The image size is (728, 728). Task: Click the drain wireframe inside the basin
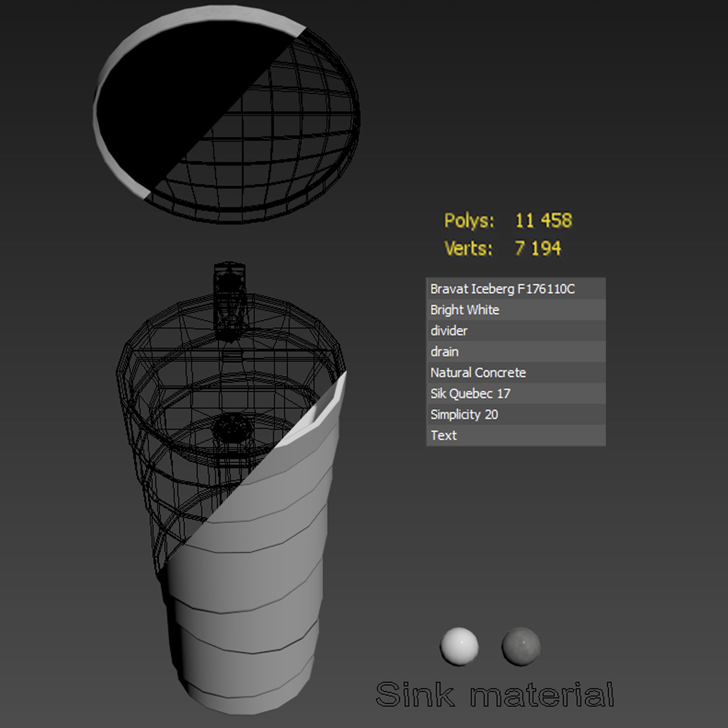click(232, 428)
